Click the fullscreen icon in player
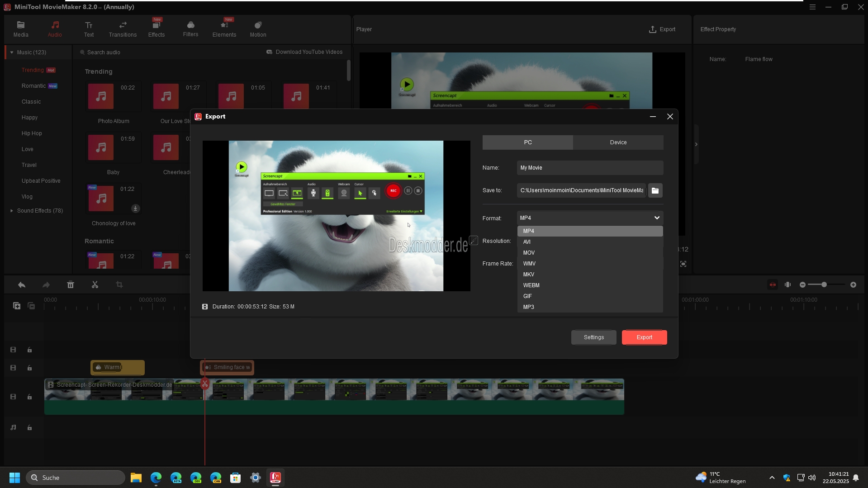The image size is (868, 488). (683, 264)
